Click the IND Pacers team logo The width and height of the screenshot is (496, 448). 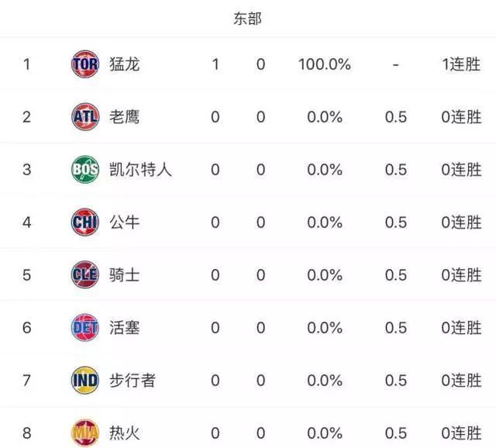pyautogui.click(x=85, y=380)
